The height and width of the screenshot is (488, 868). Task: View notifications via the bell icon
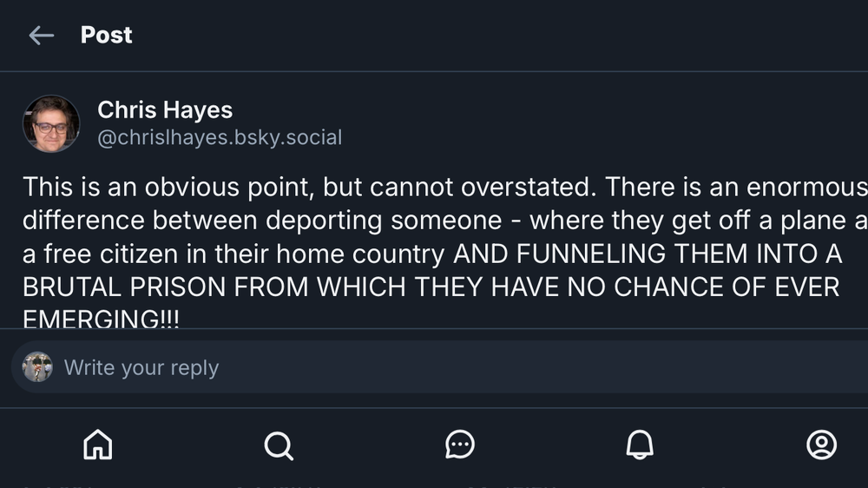[640, 445]
